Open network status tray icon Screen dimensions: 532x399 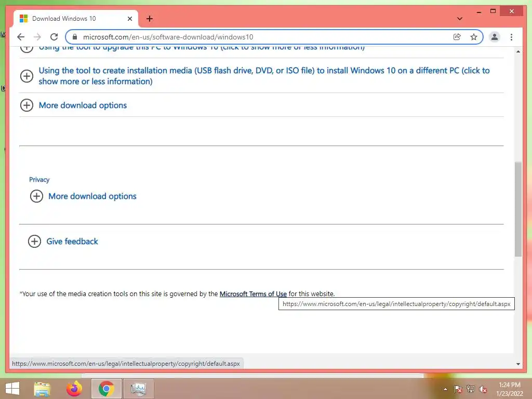tap(471, 389)
